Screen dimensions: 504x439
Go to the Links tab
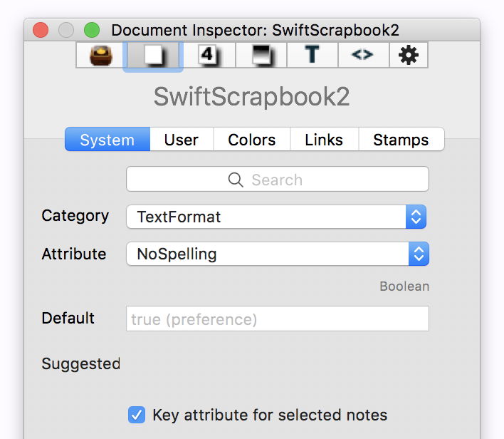[324, 140]
